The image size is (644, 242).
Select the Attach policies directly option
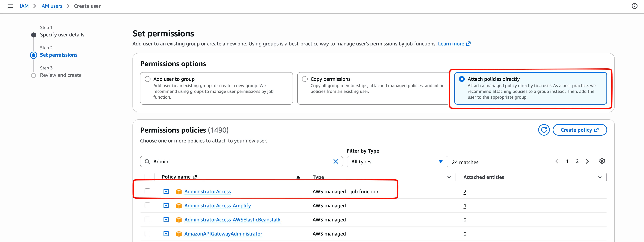tap(462, 79)
